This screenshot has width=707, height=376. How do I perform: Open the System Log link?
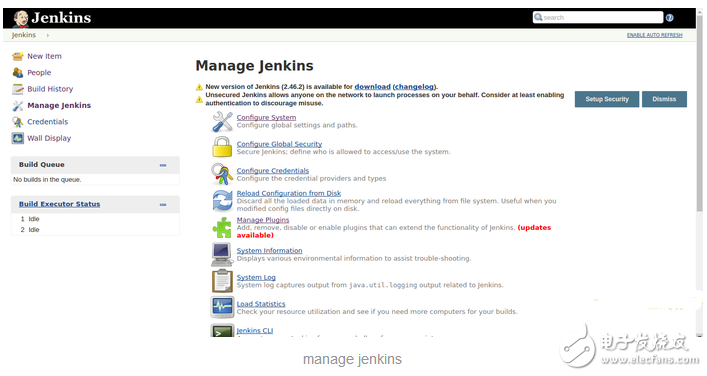click(256, 277)
